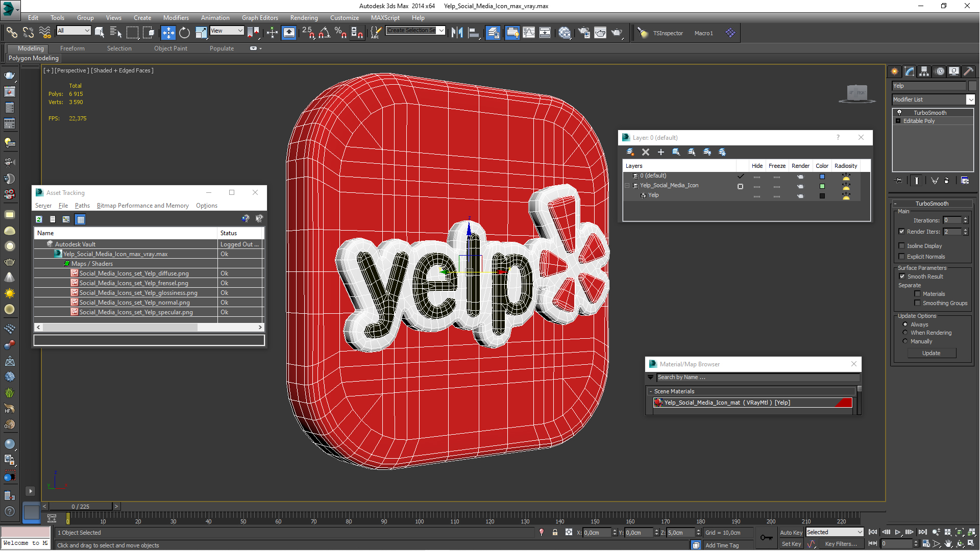Viewport: 980px width, 551px height.
Task: Enable Explicit Normals checkbox
Action: tap(901, 257)
